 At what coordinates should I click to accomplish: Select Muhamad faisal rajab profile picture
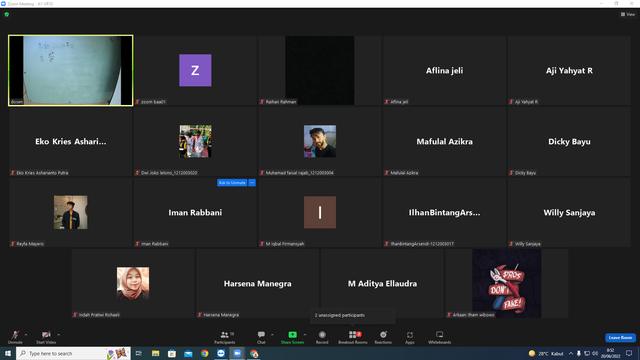pyautogui.click(x=320, y=141)
